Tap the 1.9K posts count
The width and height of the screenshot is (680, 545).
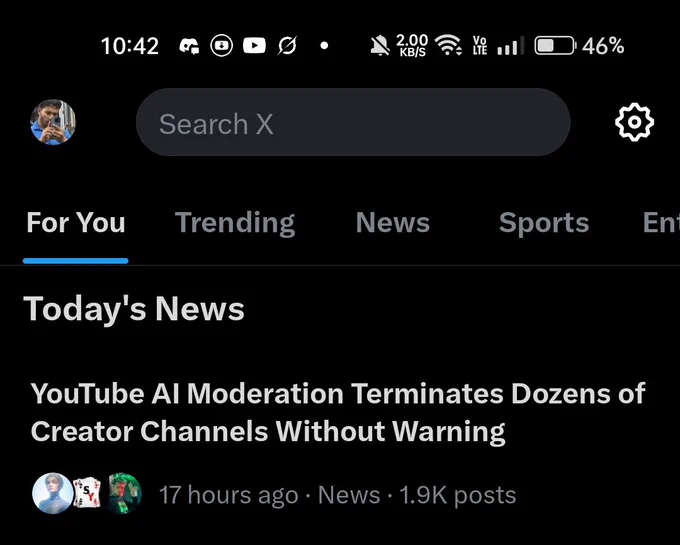pyautogui.click(x=458, y=495)
